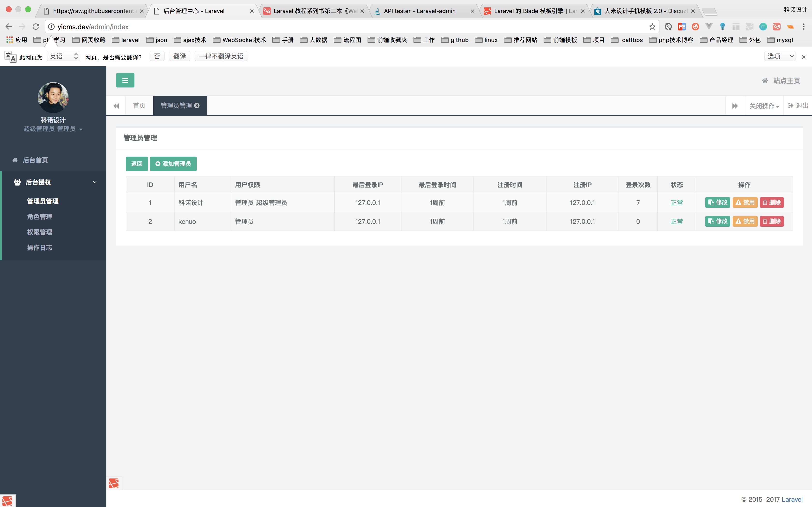Click the 站点主页 home link
The width and height of the screenshot is (812, 507).
pyautogui.click(x=781, y=81)
